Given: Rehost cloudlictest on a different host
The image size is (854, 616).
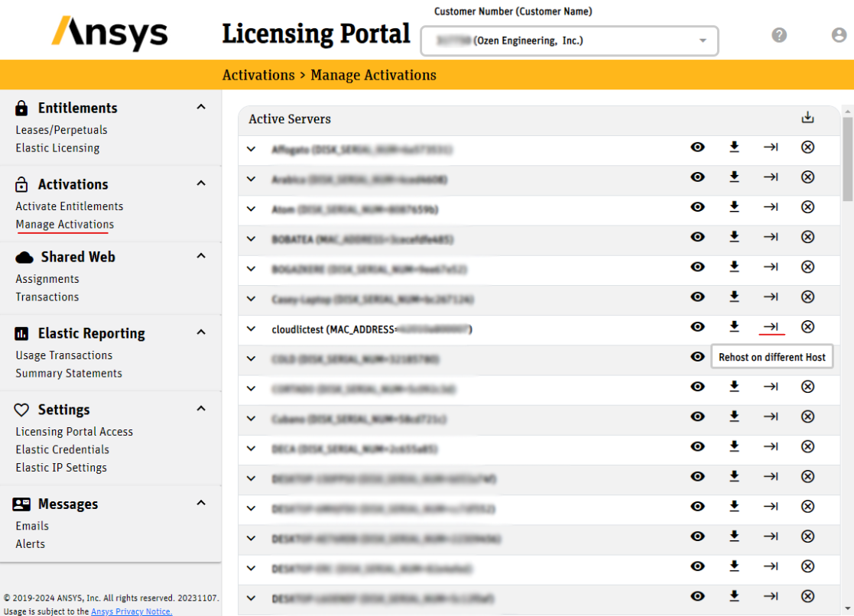Looking at the screenshot, I should (771, 326).
